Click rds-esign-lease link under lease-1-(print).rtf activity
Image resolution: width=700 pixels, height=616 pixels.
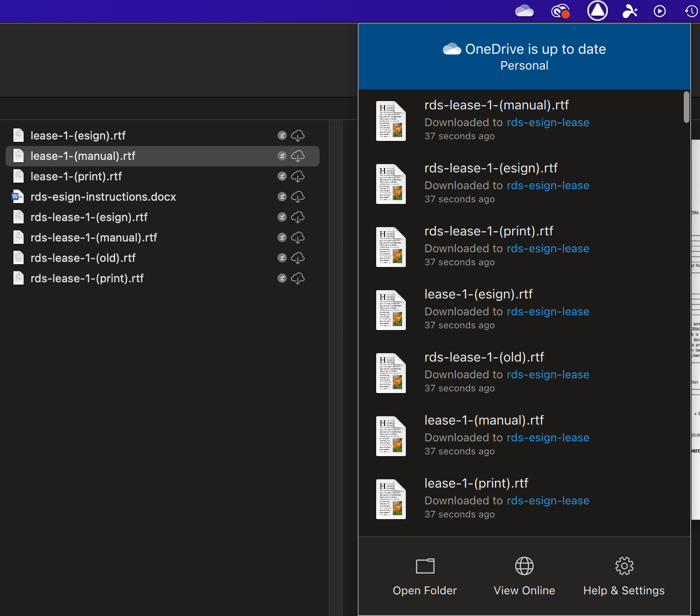click(548, 501)
